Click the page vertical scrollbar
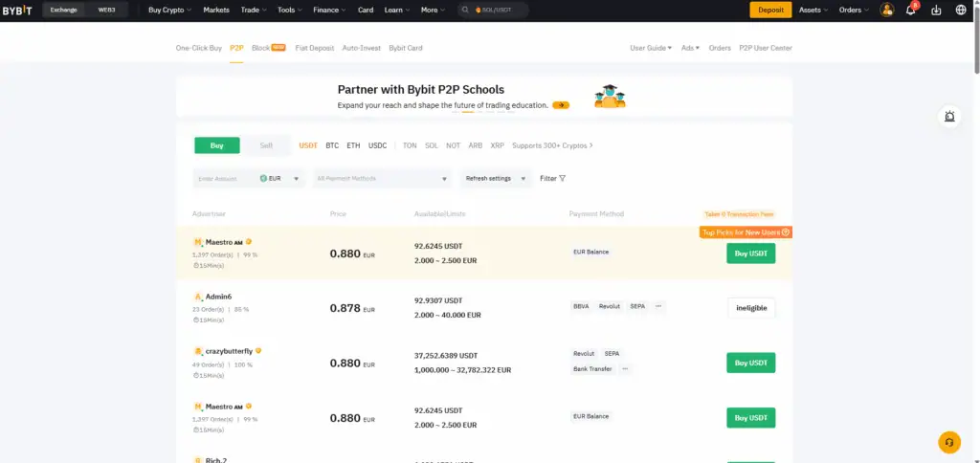This screenshot has height=463, width=980. 976,41
